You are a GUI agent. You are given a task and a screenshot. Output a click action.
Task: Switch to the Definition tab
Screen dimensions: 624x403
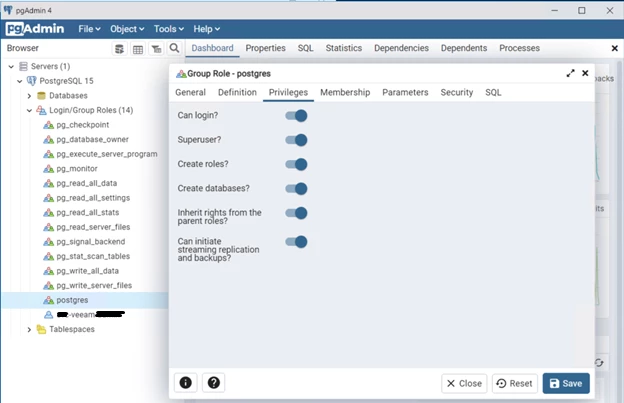[x=237, y=92]
